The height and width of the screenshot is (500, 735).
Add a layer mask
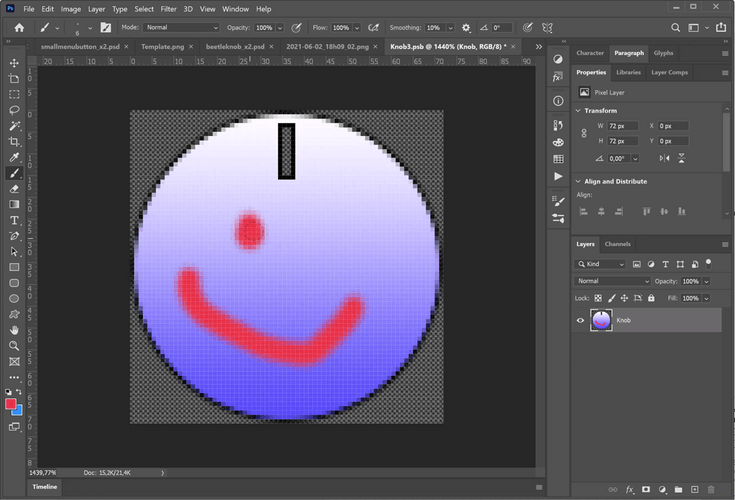(646, 490)
